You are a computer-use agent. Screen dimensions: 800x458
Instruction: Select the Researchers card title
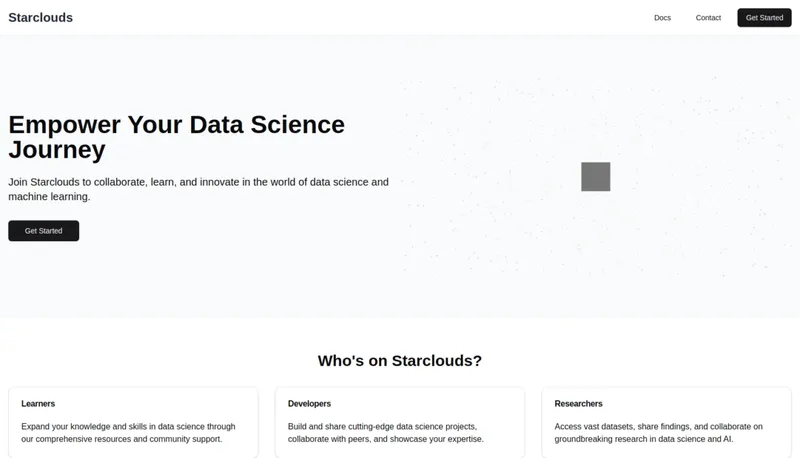click(578, 404)
